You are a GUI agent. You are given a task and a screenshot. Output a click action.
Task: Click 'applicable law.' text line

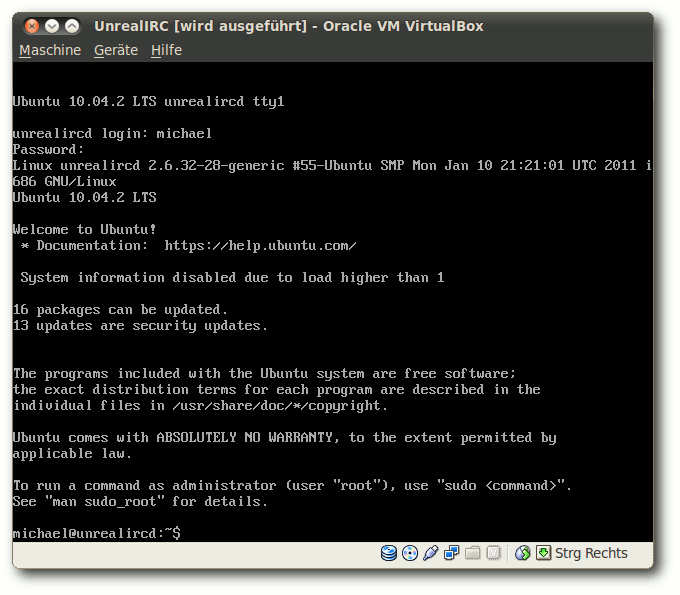click(x=72, y=454)
